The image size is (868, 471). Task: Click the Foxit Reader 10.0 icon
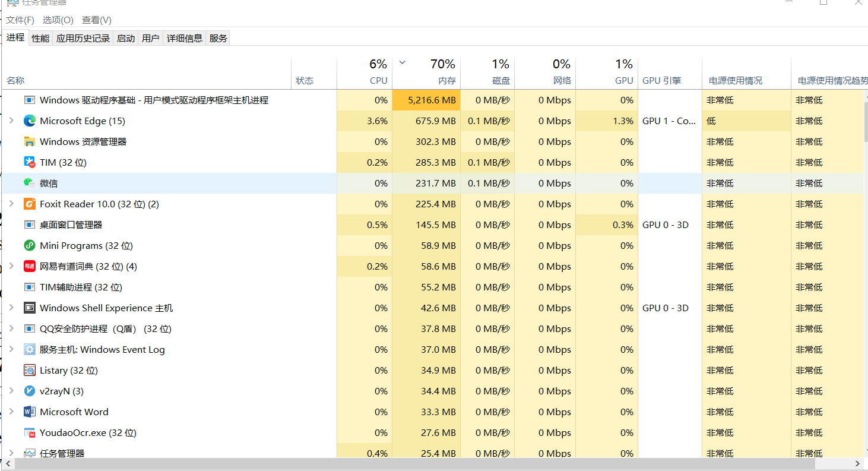click(30, 204)
